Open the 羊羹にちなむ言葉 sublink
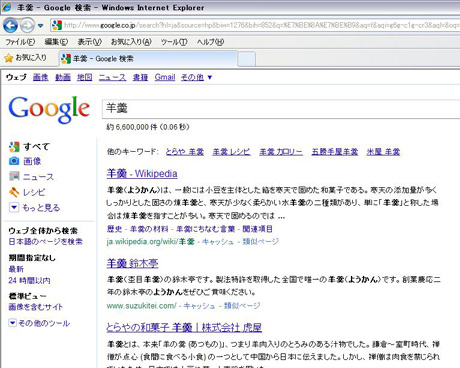This screenshot has width=460, height=368. point(205,229)
